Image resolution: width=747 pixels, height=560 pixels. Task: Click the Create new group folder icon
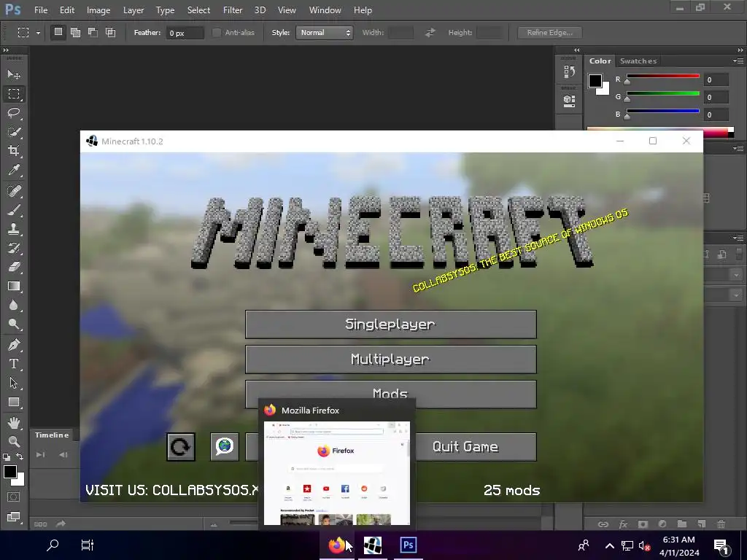(x=682, y=524)
